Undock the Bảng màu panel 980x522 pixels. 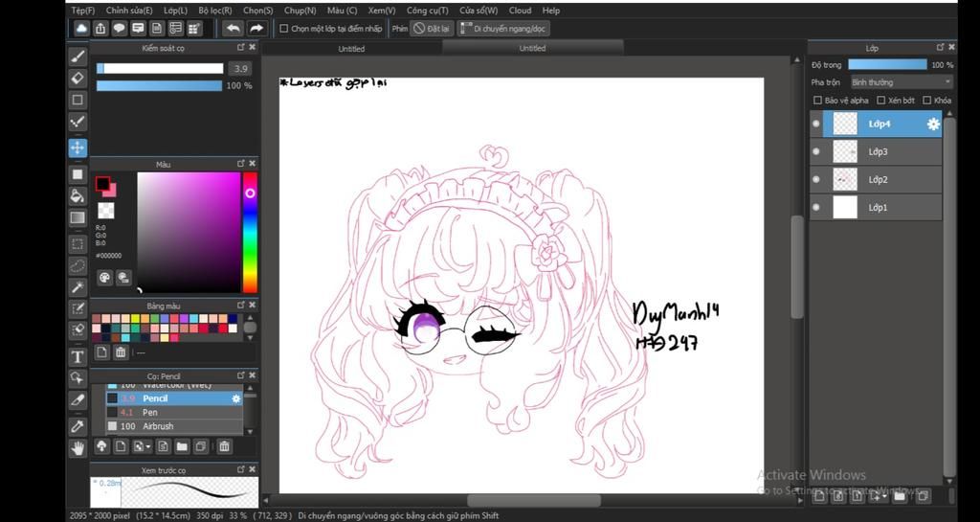[240, 306]
